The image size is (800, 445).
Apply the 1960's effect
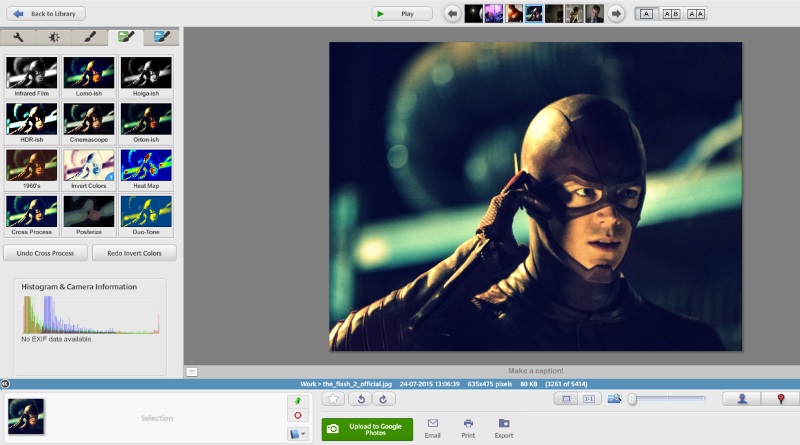(32, 169)
